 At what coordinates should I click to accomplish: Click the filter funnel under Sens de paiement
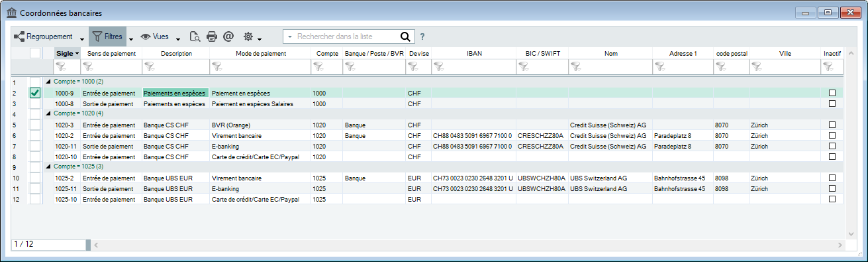(x=88, y=66)
